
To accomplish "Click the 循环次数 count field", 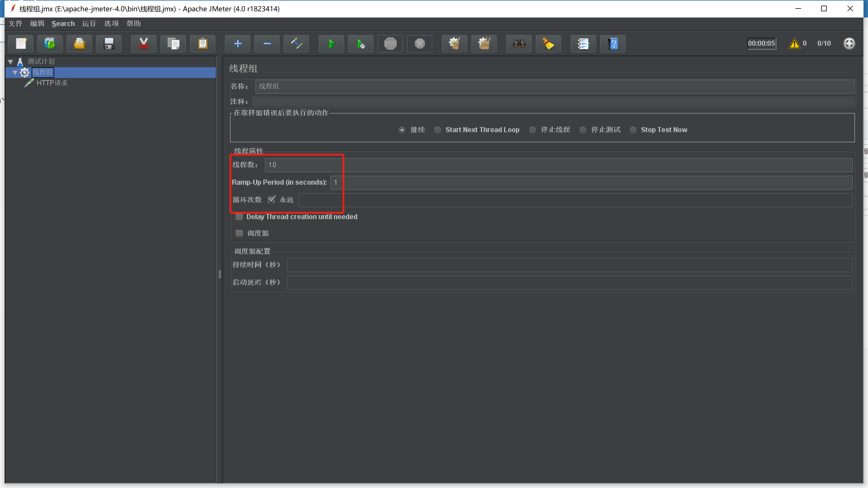I will (575, 200).
